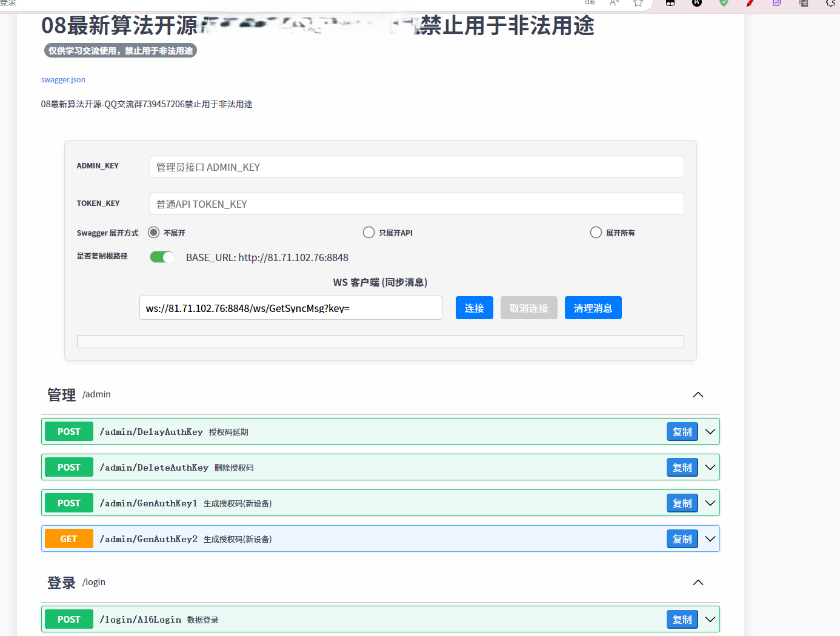Open the browser extensions puzzle icon

pyautogui.click(x=830, y=3)
